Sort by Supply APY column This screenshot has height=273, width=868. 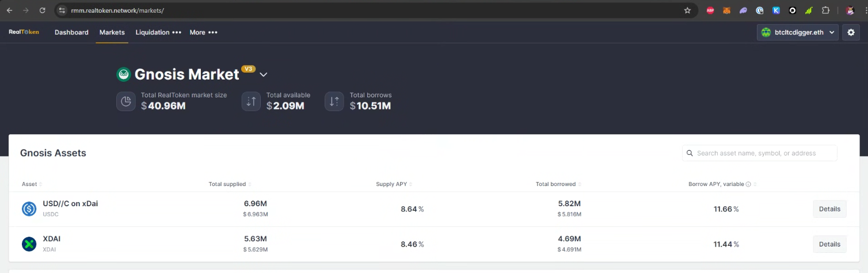pos(394,184)
